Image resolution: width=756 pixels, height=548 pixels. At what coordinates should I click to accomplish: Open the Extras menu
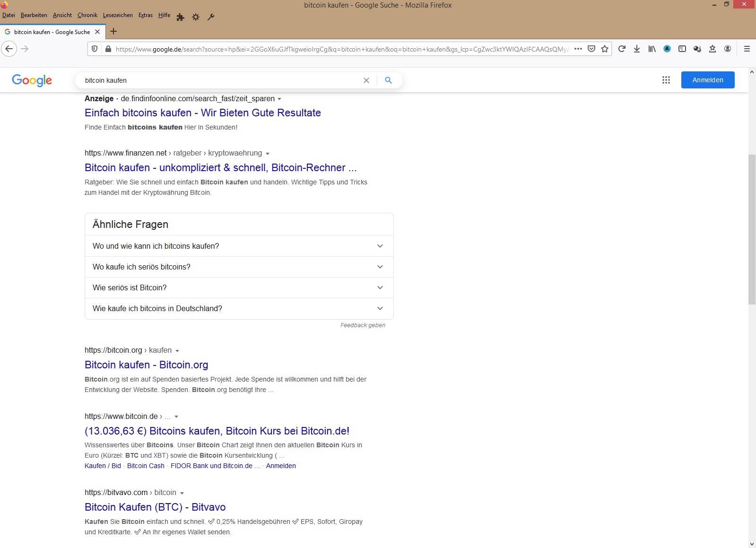[x=146, y=15]
